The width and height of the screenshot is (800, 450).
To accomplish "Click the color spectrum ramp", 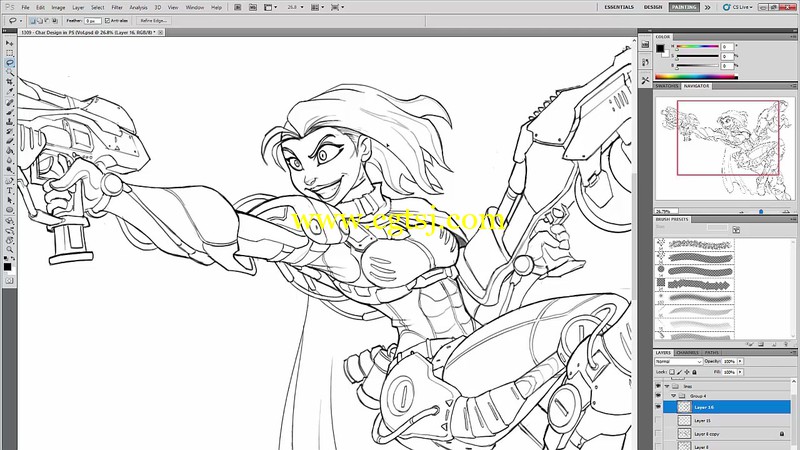I will [x=696, y=77].
